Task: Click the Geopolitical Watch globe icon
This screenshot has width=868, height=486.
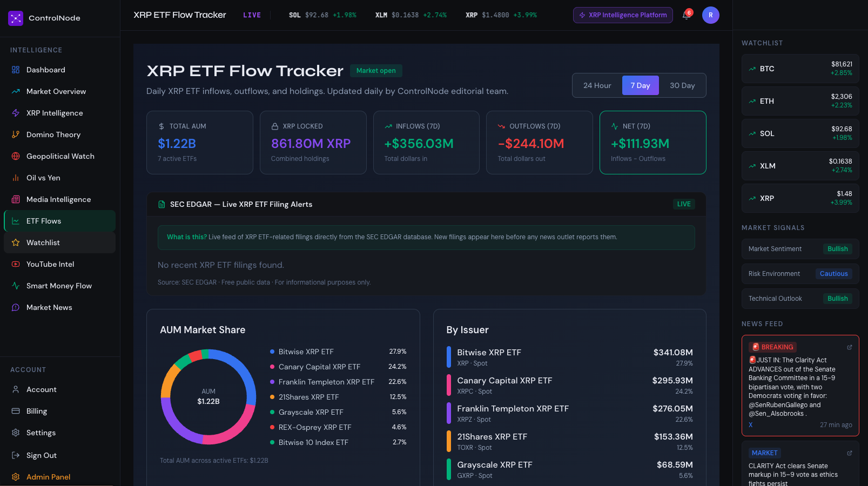Action: click(x=16, y=156)
